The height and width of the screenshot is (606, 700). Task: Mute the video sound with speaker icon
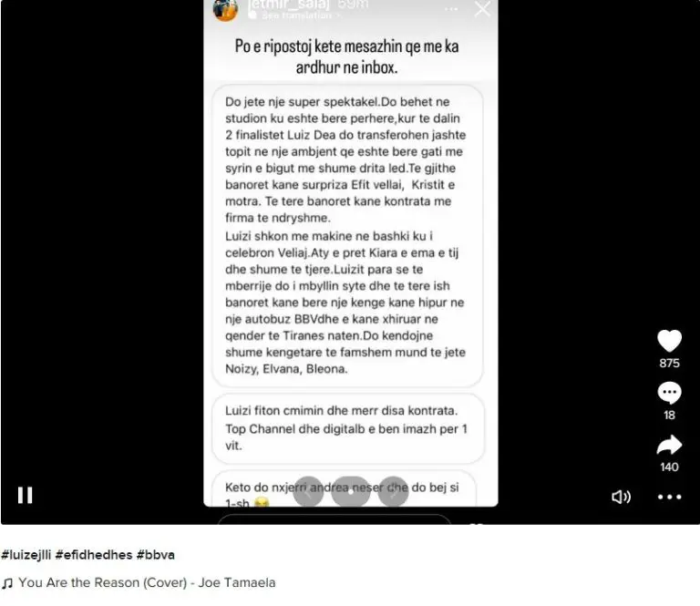tap(621, 497)
